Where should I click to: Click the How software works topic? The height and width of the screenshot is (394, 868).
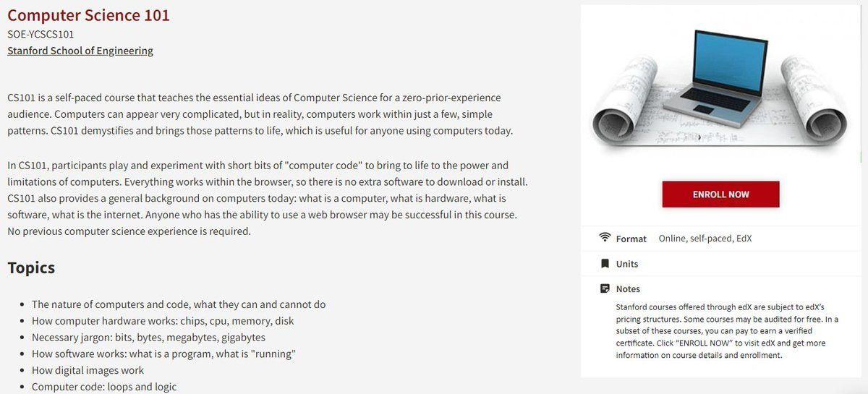[x=164, y=354]
